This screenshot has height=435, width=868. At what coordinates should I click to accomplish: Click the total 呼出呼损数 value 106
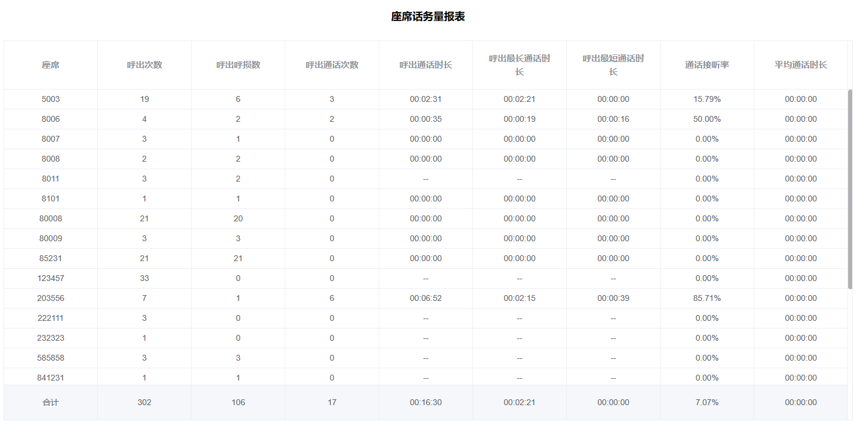coord(238,403)
